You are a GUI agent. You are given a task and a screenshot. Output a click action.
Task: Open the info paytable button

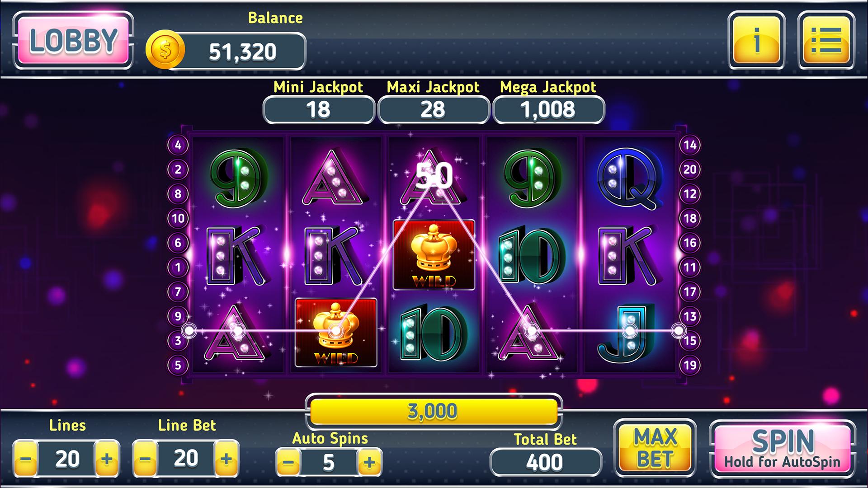pyautogui.click(x=756, y=40)
